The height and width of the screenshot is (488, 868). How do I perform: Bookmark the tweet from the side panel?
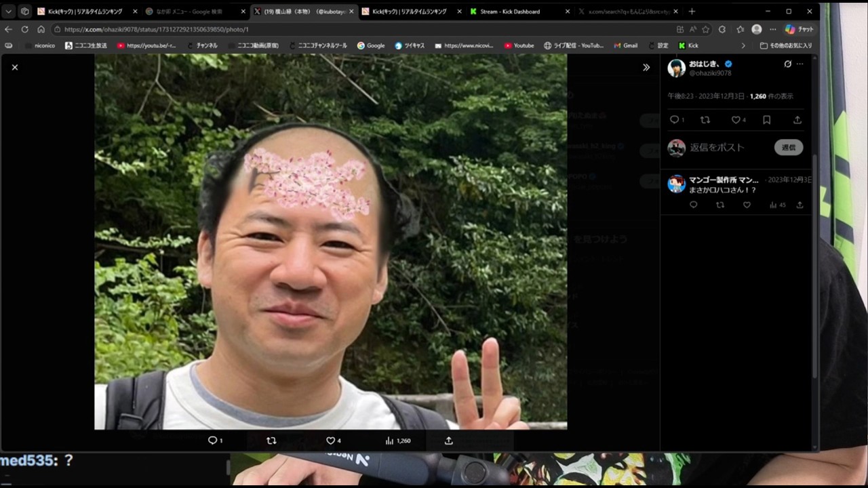766,119
